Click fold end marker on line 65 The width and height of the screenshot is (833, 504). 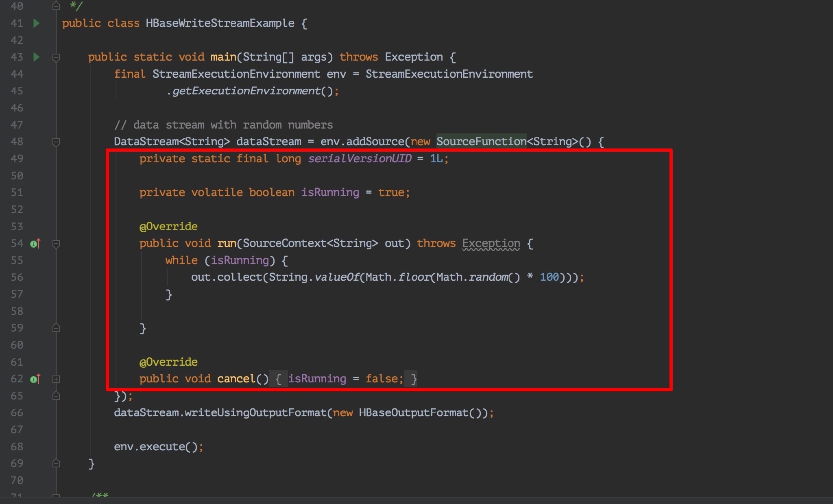tap(56, 396)
